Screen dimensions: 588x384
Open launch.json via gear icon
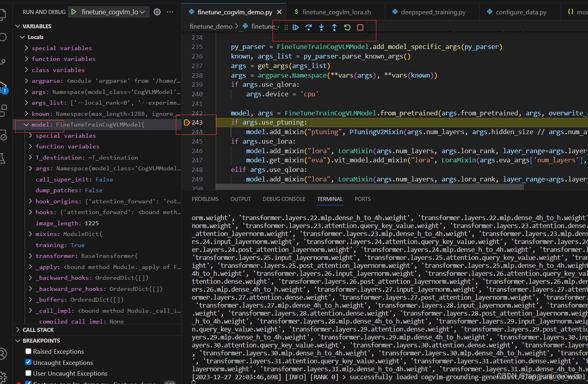157,12
